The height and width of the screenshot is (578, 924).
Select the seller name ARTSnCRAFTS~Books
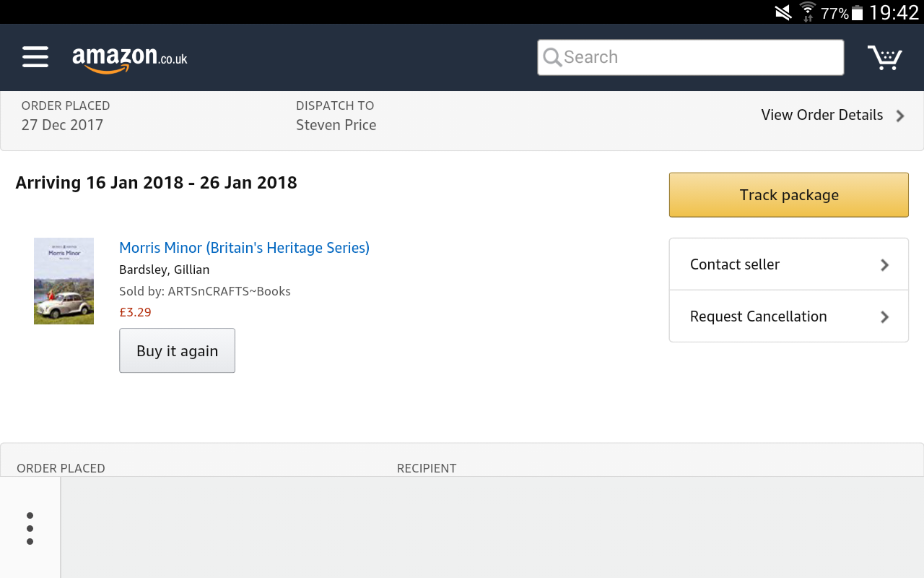229,291
